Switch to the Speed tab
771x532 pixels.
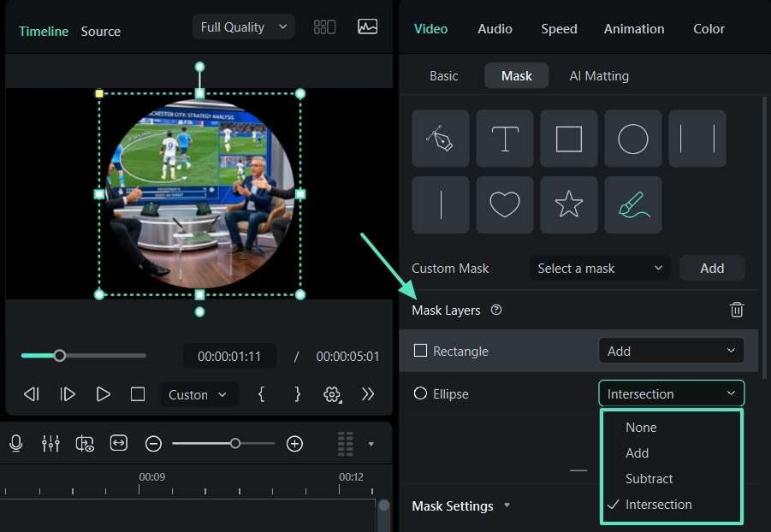[559, 29]
